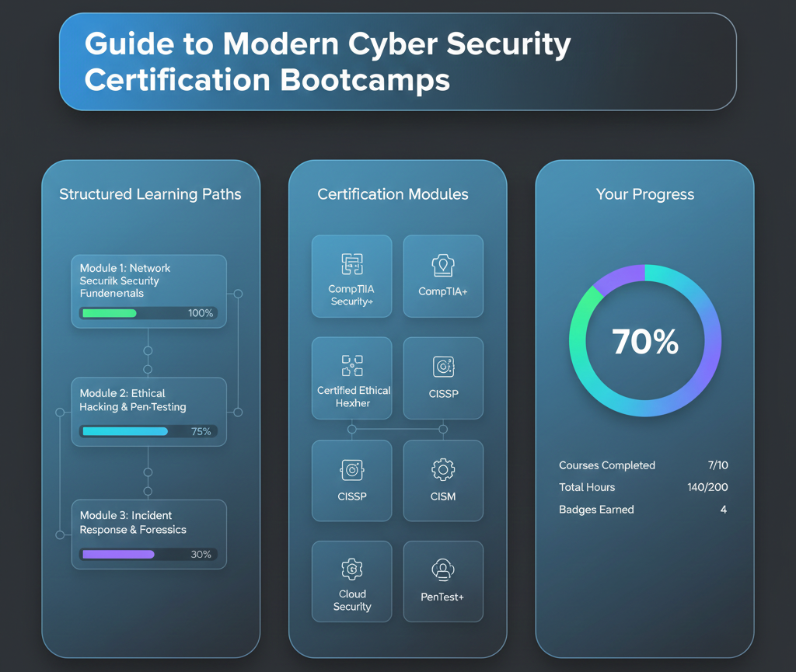Select the CompTIA+ shield icon
The image size is (796, 672).
[x=443, y=266]
